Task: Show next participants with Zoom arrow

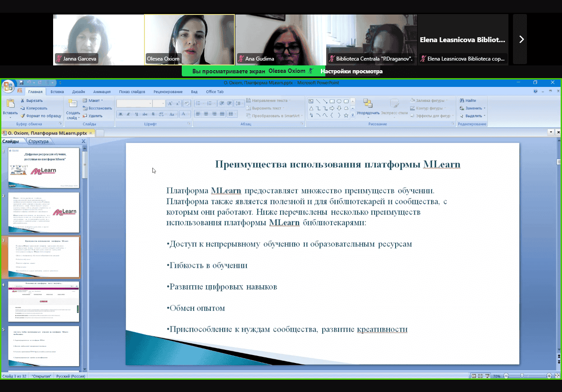Action: pos(521,40)
